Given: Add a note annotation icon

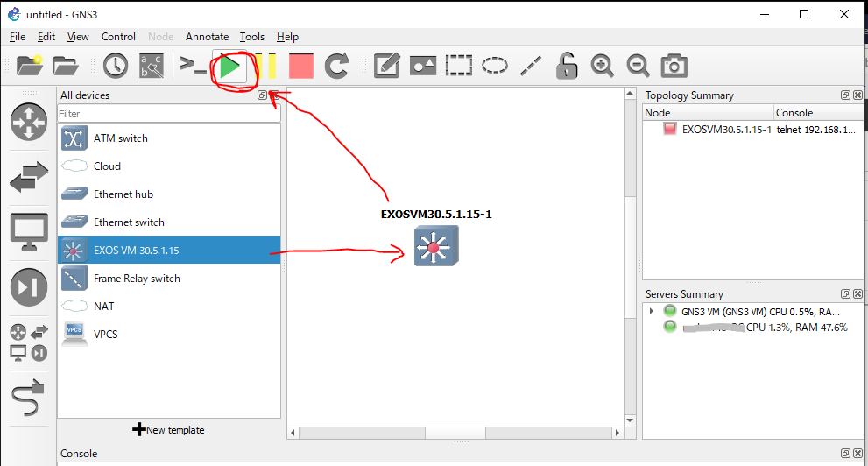Looking at the screenshot, I should point(387,66).
